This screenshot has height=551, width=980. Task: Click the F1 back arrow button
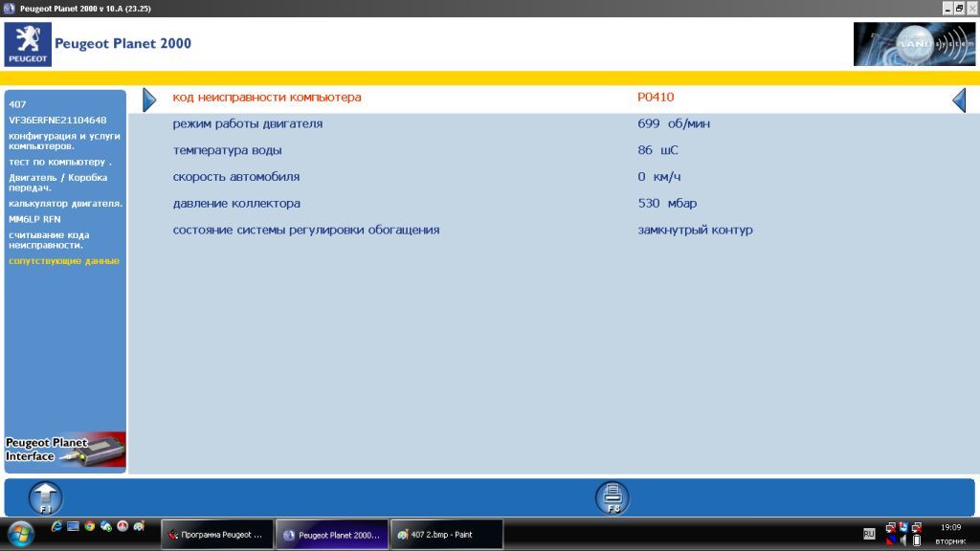[x=46, y=497]
